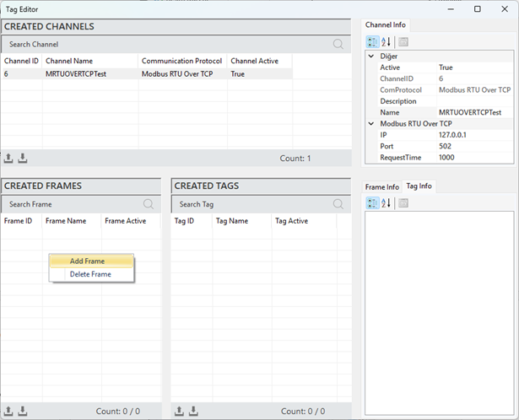Switch to the Tag Info tab
Image resolution: width=519 pixels, height=420 pixels.
coord(419,186)
